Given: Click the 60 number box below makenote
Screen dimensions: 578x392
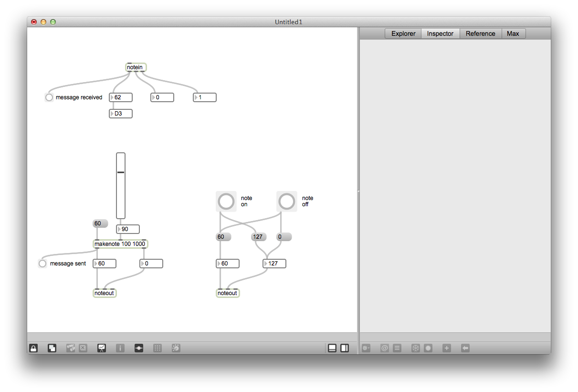Looking at the screenshot, I should coord(105,264).
